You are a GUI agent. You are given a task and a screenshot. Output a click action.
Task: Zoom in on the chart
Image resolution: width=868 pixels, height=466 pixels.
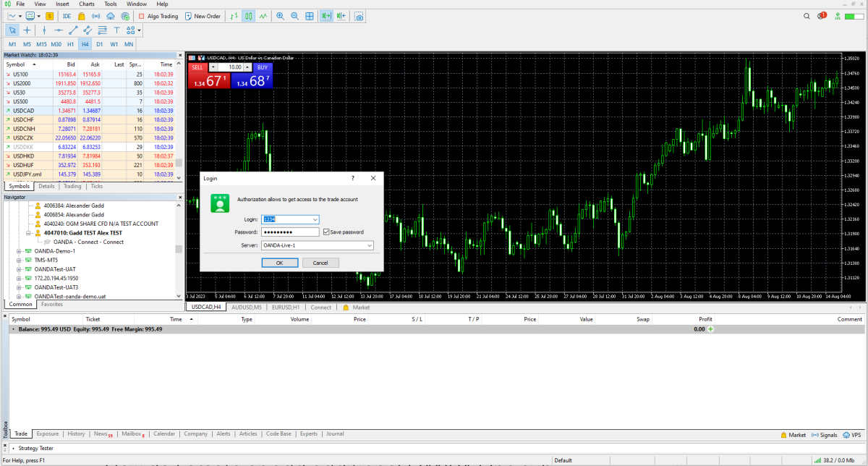point(280,16)
